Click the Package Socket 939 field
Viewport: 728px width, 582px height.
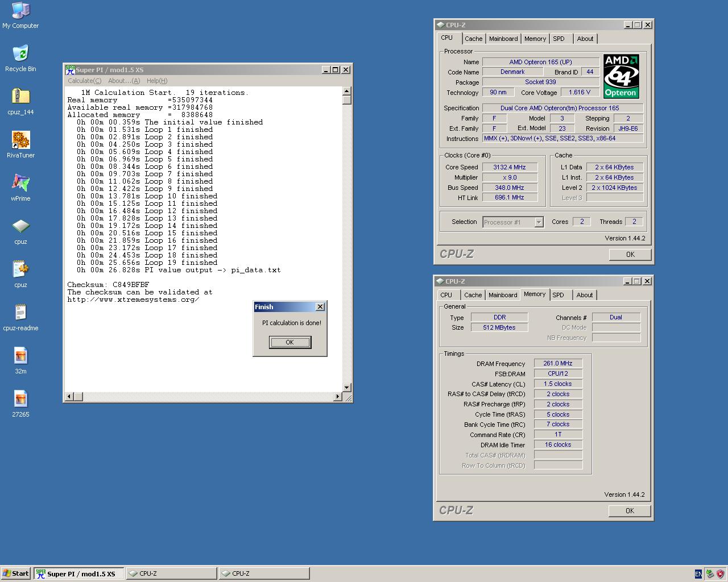tap(541, 82)
